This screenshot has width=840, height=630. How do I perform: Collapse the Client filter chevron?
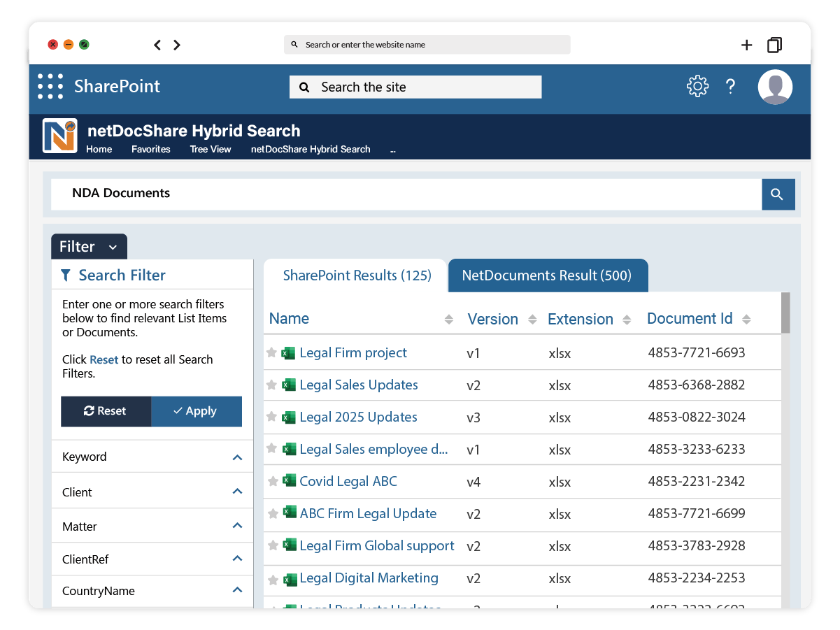tap(237, 492)
